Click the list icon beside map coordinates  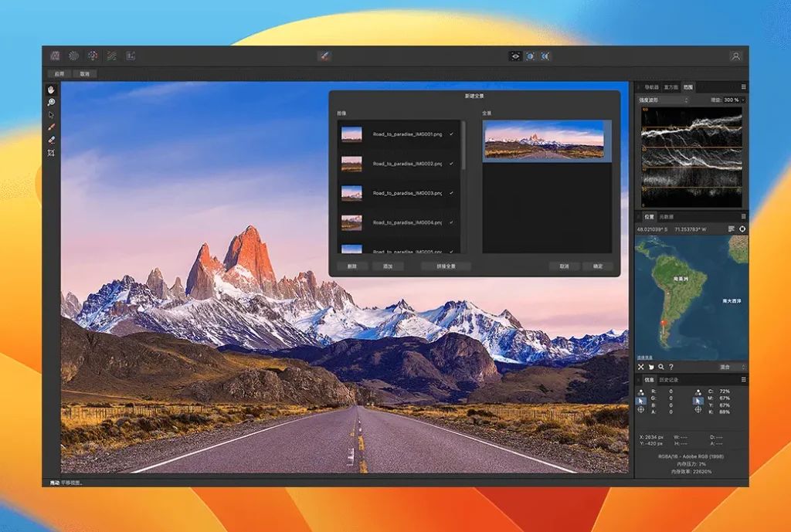[731, 229]
